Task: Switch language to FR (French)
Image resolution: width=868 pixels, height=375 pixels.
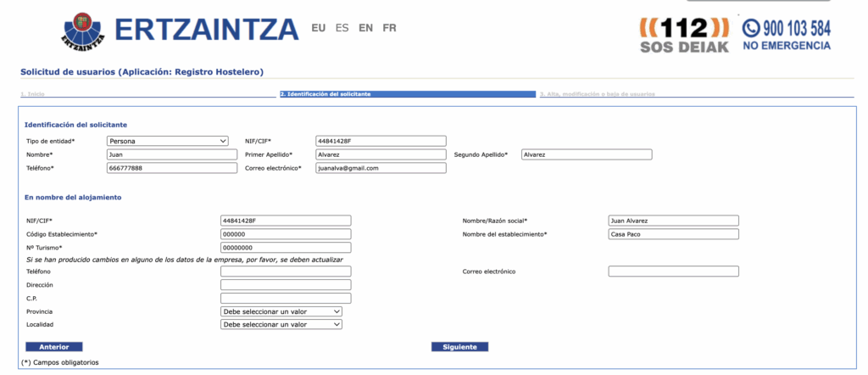Action: tap(389, 28)
